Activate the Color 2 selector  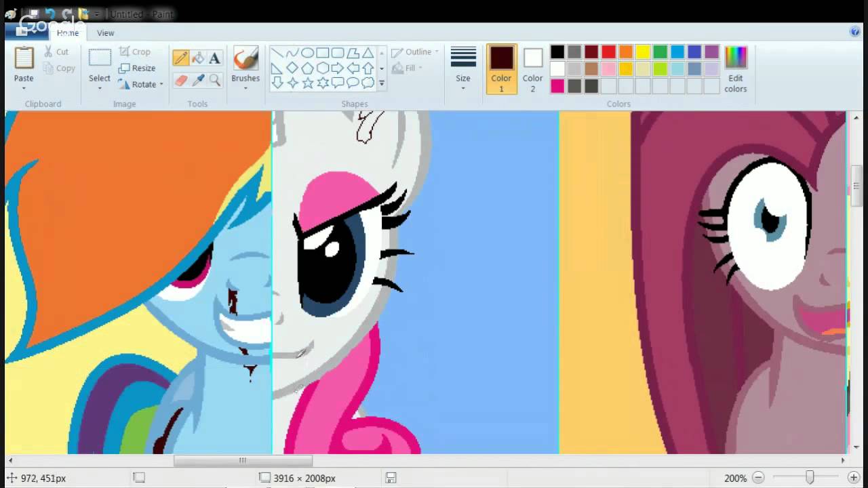point(532,68)
